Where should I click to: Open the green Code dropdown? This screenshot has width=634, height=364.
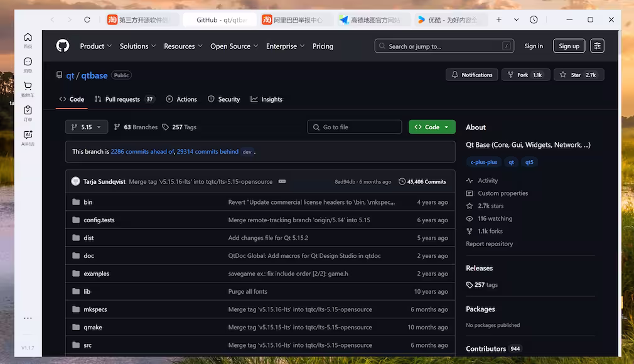(432, 127)
